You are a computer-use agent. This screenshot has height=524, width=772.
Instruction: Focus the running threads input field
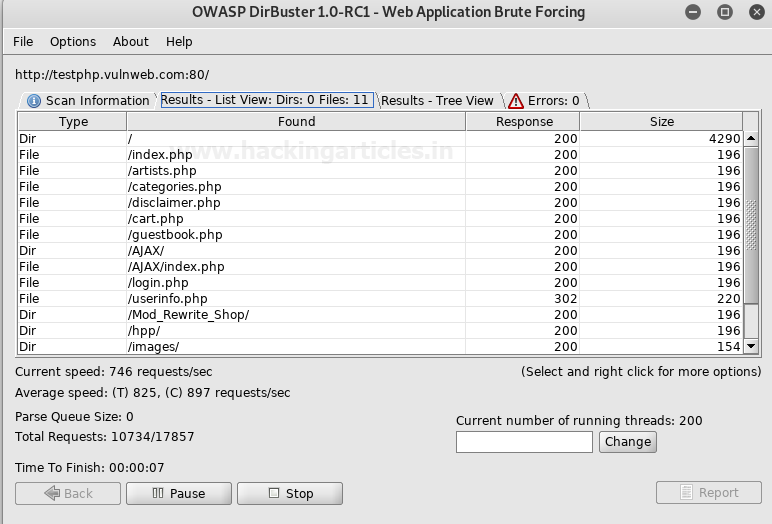click(524, 442)
